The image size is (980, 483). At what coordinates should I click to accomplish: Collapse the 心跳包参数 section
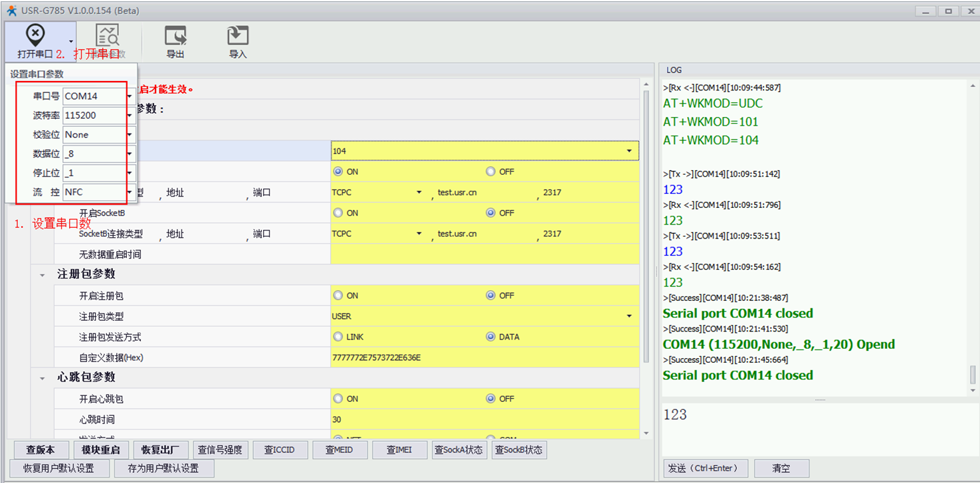(x=43, y=377)
